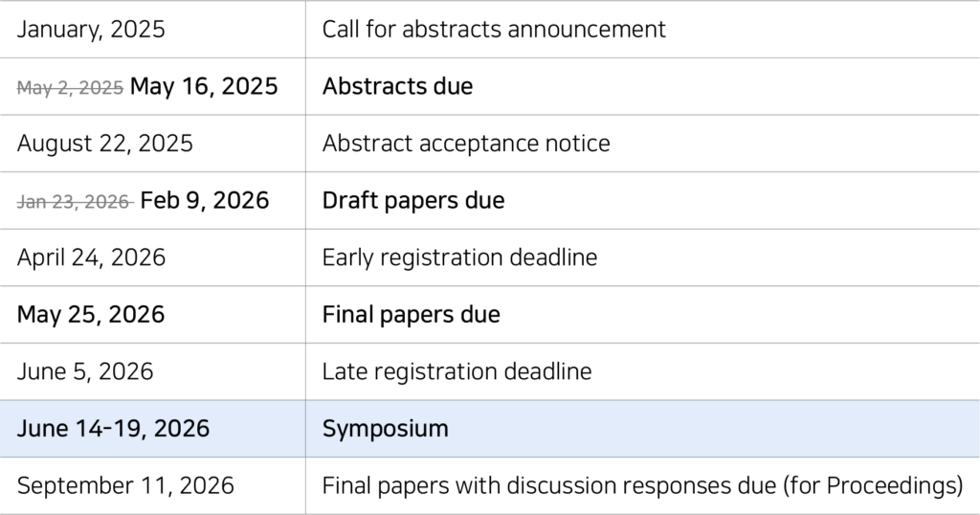Select 'Final papers with discussion responses due' text
The image size is (980, 515).
tap(548, 485)
